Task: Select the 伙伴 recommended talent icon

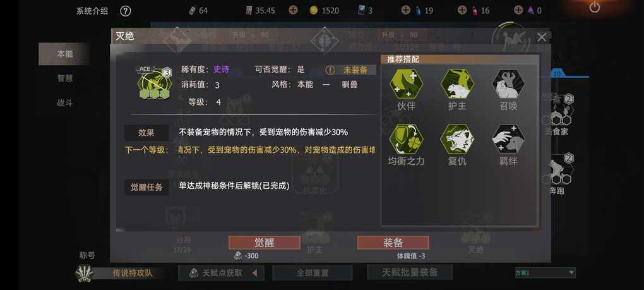Action: (406, 84)
